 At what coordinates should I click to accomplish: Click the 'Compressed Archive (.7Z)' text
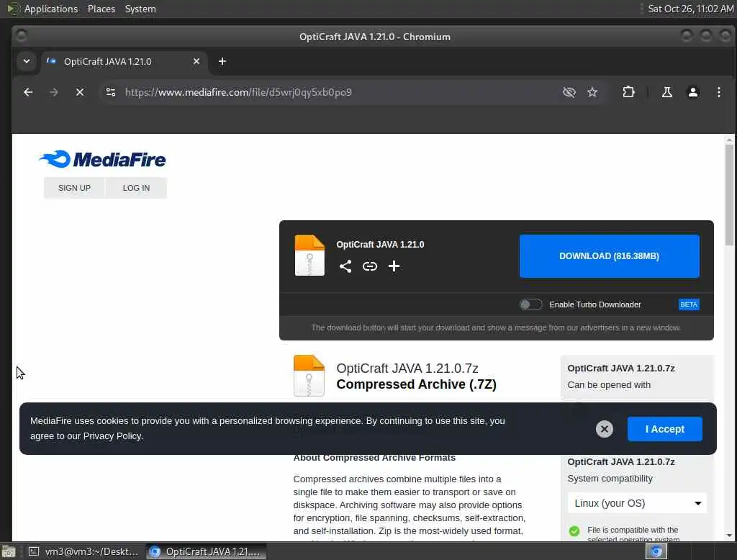coord(416,384)
